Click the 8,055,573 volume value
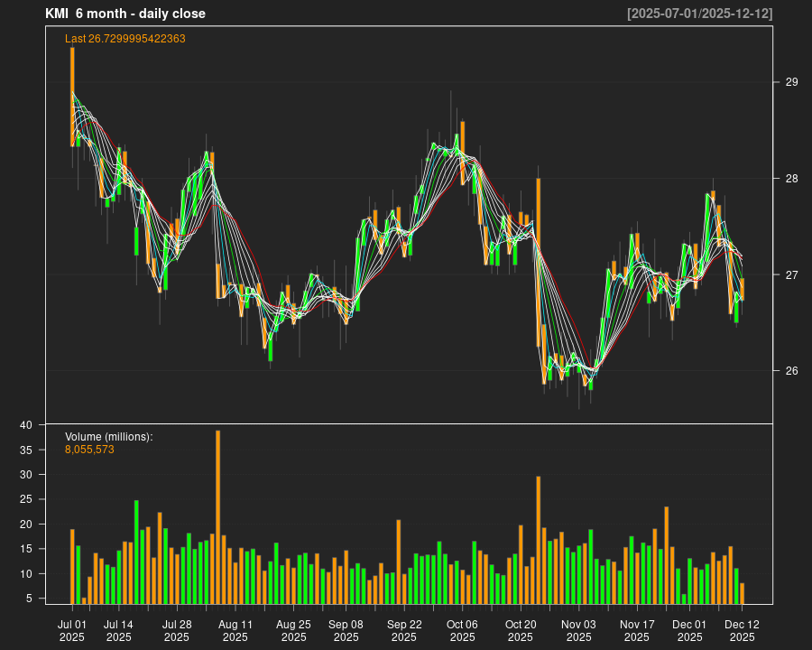 [89, 450]
